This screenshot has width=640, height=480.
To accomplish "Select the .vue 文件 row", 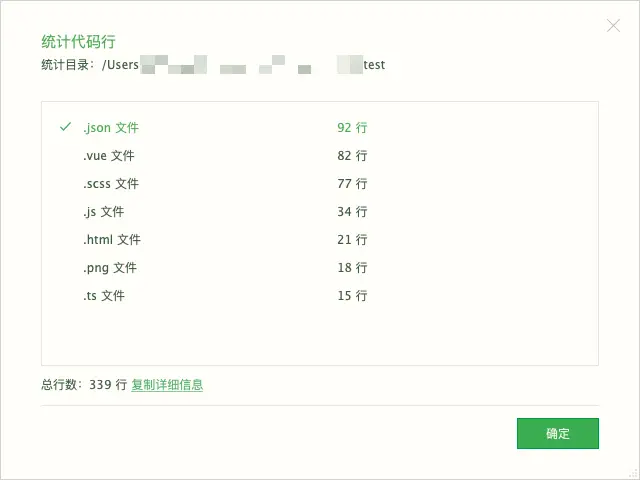I will [x=320, y=156].
